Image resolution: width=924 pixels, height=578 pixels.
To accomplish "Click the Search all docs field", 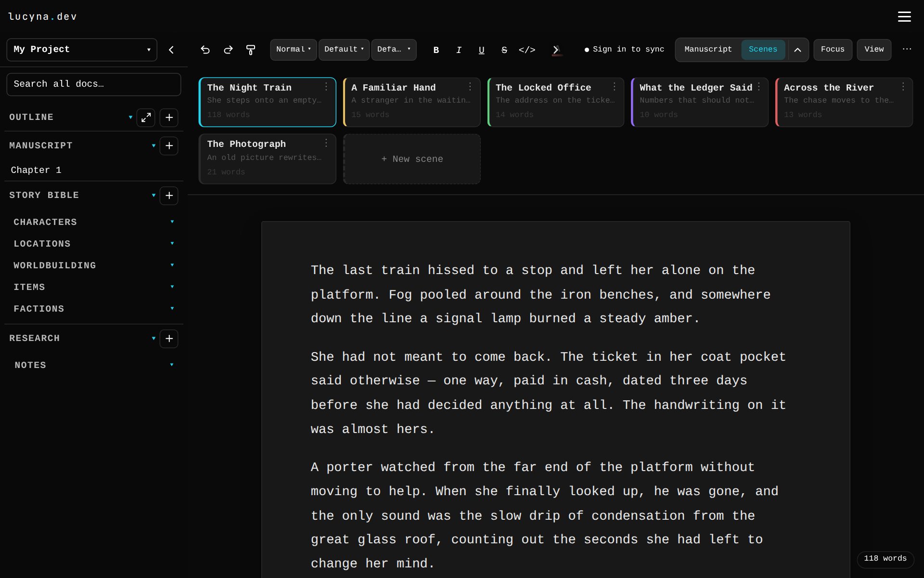I will point(94,84).
